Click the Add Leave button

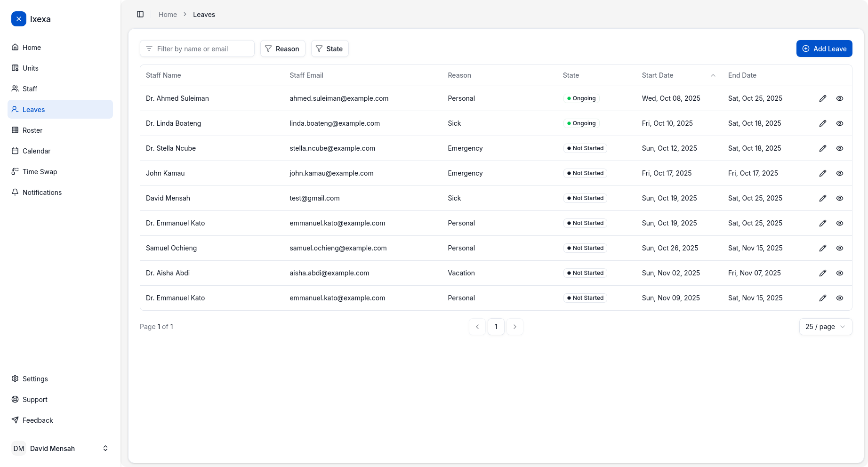pyautogui.click(x=824, y=49)
